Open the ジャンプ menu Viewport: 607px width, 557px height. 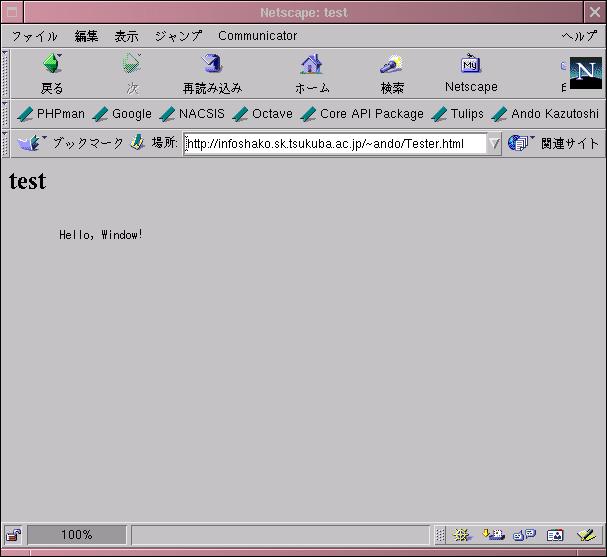click(x=178, y=36)
